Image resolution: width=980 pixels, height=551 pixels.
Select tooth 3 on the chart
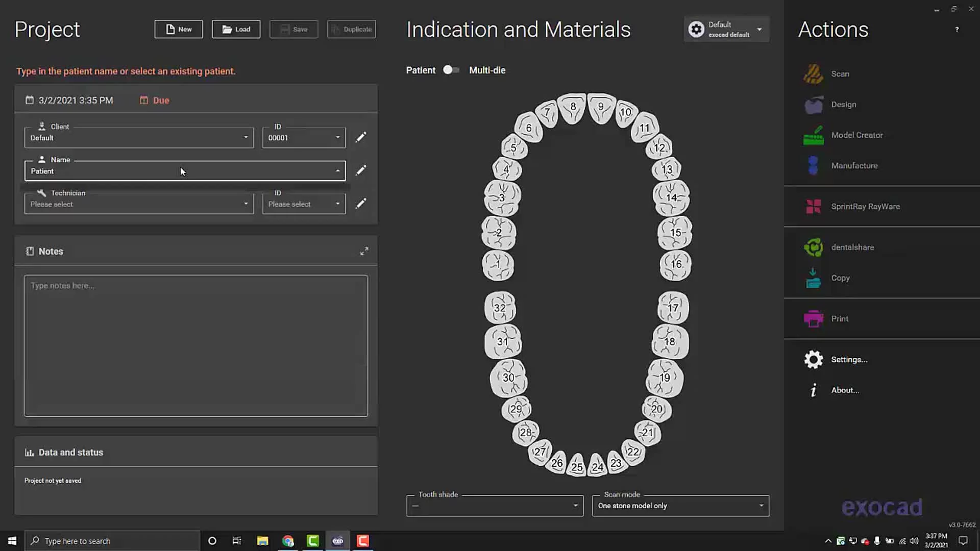pyautogui.click(x=502, y=197)
